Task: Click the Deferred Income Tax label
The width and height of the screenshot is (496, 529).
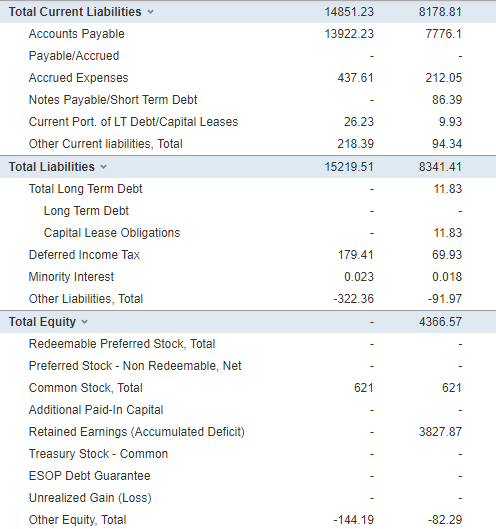Action: click(x=84, y=255)
